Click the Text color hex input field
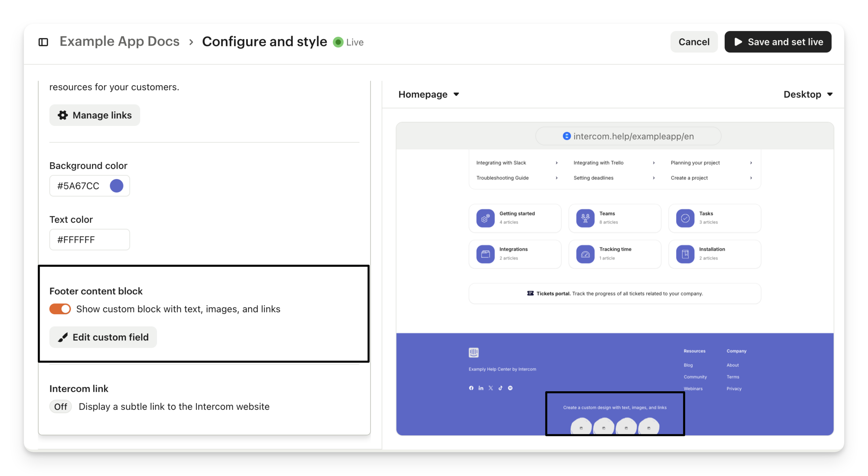Screen dimensions: 868x476 pyautogui.click(x=89, y=240)
